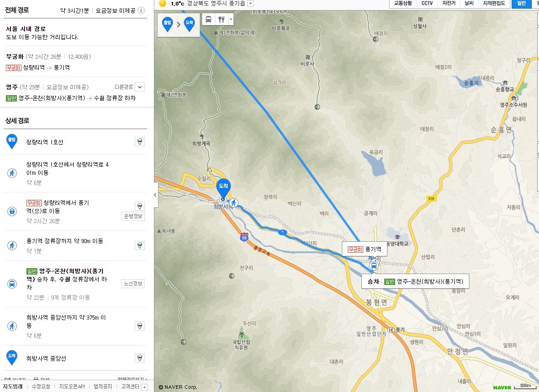The image size is (539, 392).
Task: Collapse the left route panel
Action: pyautogui.click(x=155, y=195)
